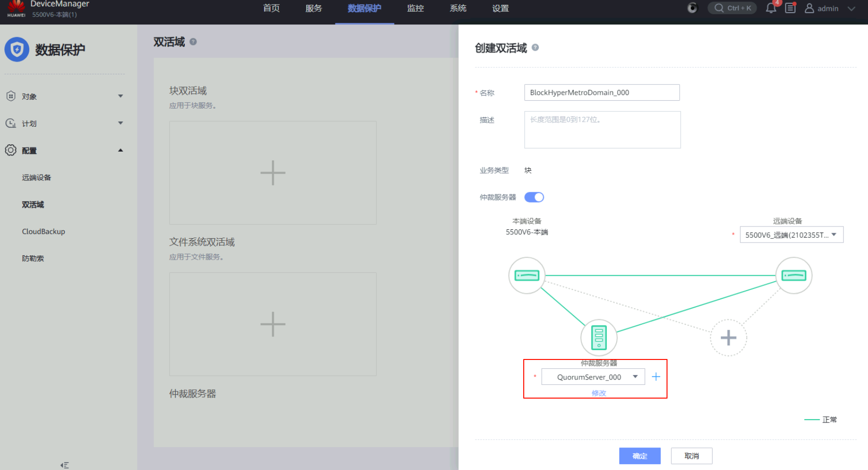Open the 服务 top menu

coord(313,8)
